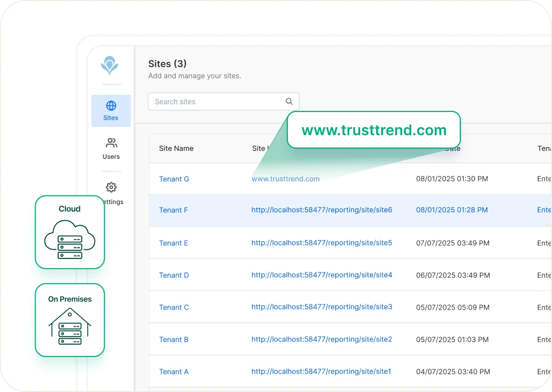Switch to the Users tab in sidebar
The height and width of the screenshot is (392, 552).
pyautogui.click(x=111, y=149)
